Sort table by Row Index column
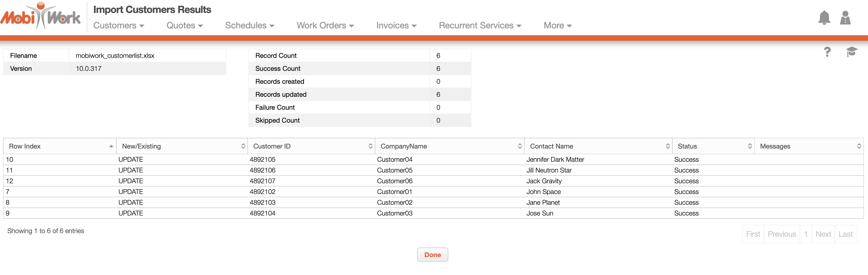The width and height of the screenshot is (868, 275). click(60, 146)
